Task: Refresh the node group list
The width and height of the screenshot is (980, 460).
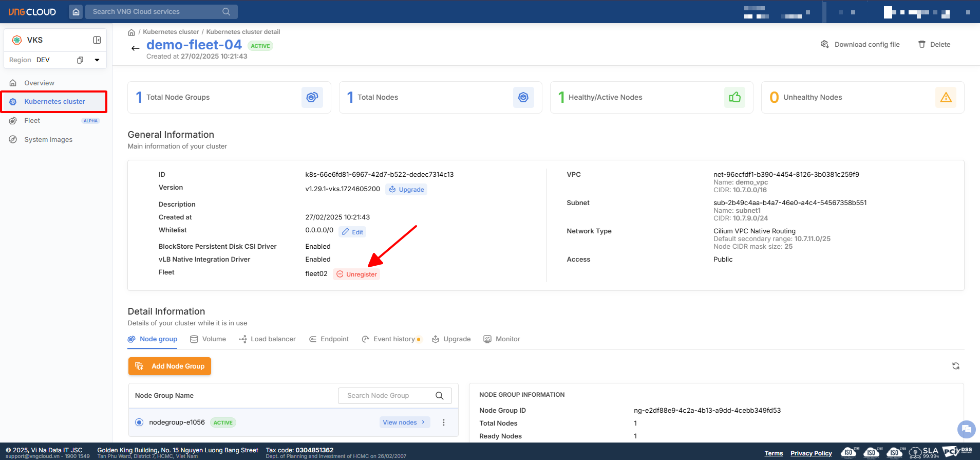Action: (955, 366)
